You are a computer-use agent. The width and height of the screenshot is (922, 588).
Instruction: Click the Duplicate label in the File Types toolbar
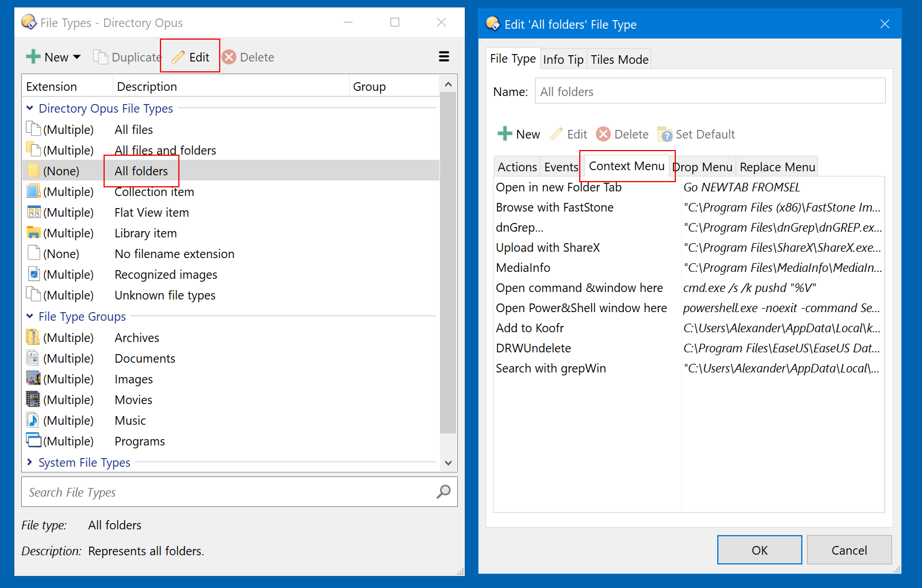136,57
